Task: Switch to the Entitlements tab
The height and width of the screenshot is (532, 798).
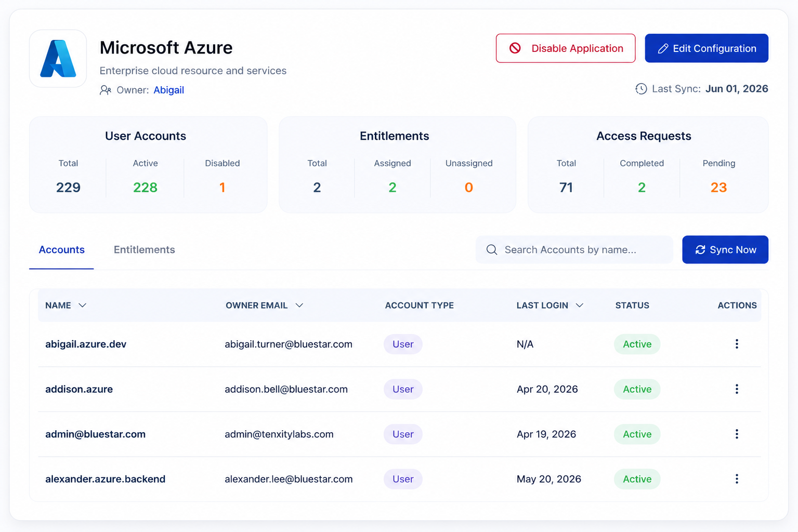Action: tap(145, 250)
